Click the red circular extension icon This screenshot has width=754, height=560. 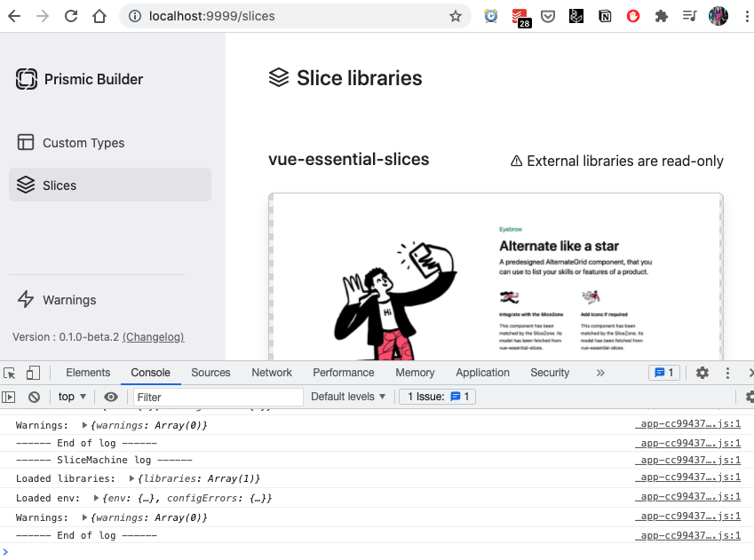pyautogui.click(x=633, y=16)
